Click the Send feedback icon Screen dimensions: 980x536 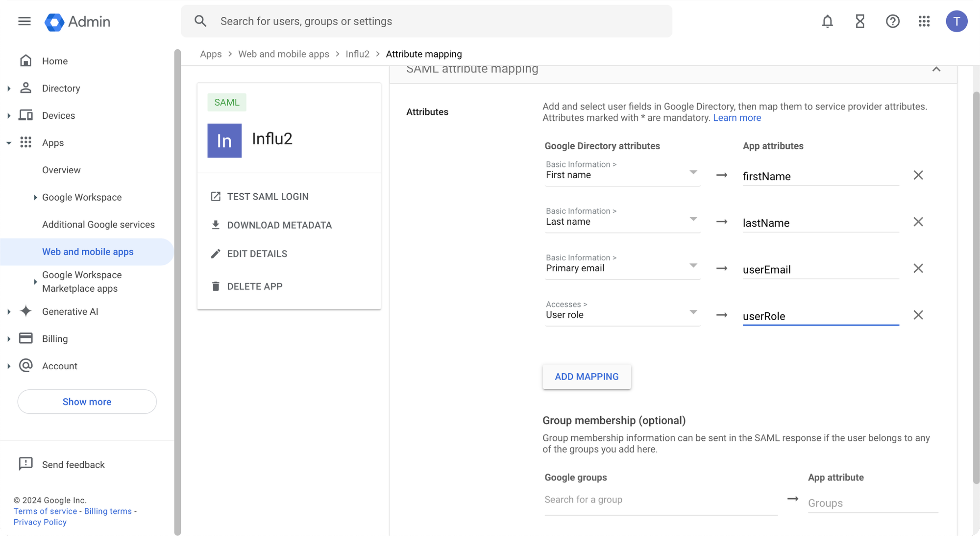(x=26, y=464)
